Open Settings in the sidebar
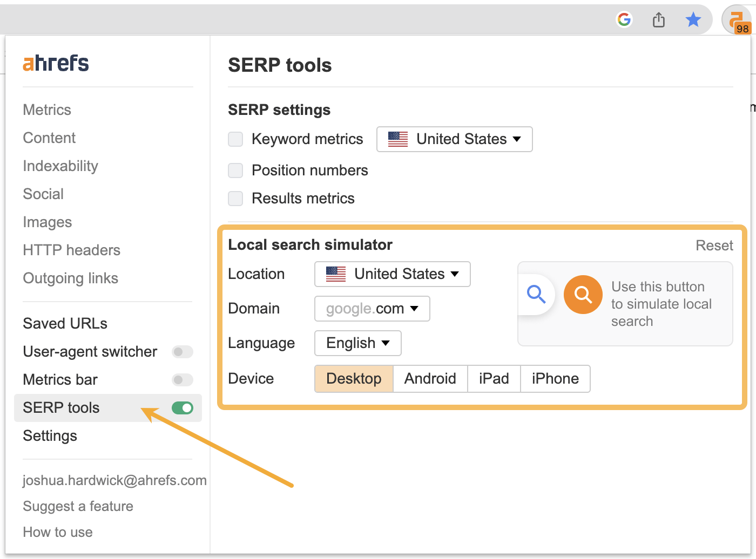 point(50,435)
